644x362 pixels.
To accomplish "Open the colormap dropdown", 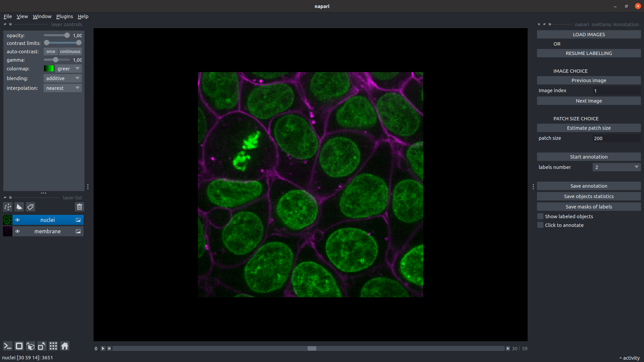I will tap(68, 68).
